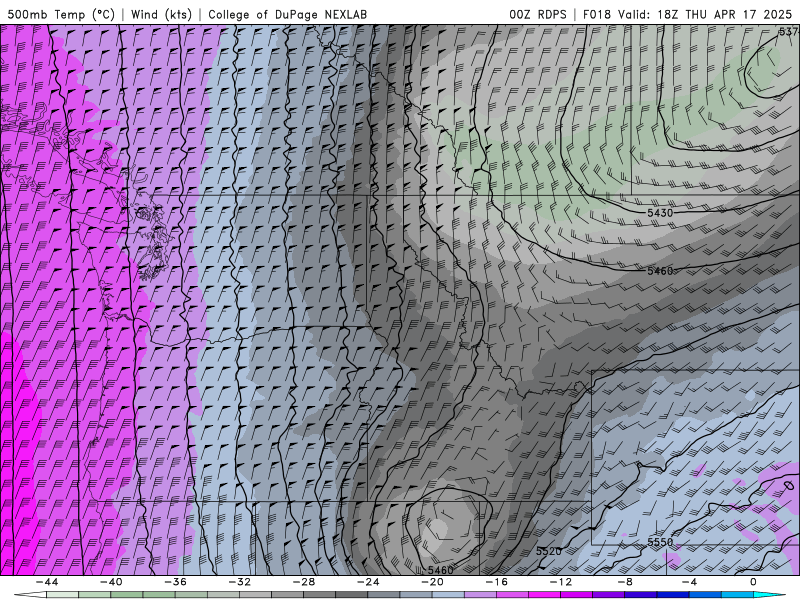Click the -44 color scale label
The height and width of the screenshot is (600, 800).
tap(47, 582)
